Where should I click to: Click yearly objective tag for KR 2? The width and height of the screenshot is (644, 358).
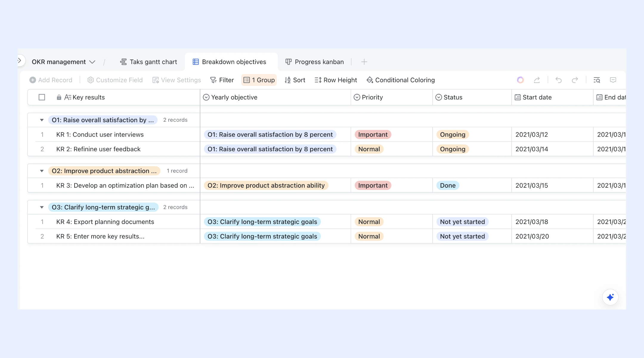270,149
